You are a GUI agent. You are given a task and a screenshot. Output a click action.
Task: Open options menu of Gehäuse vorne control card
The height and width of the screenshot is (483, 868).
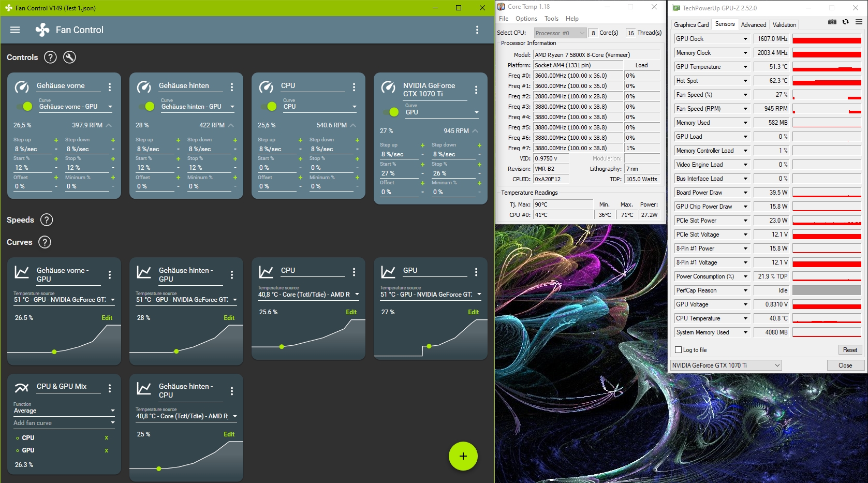110,87
